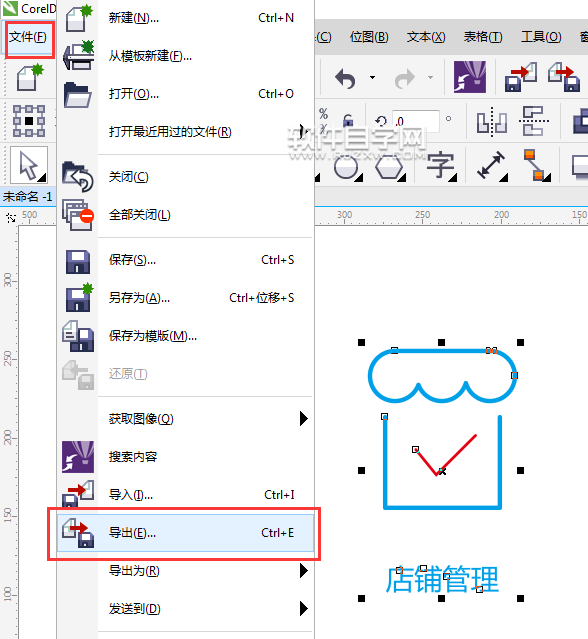Choose 另存为(A) menu entry

(x=185, y=298)
